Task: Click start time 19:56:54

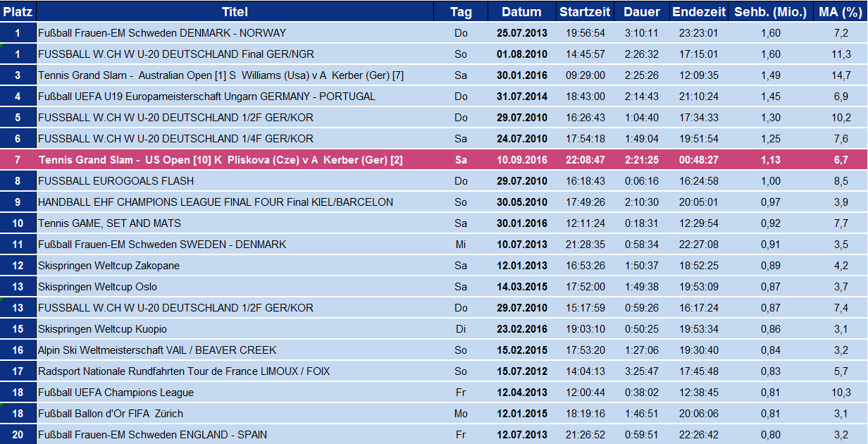Action: pos(584,33)
